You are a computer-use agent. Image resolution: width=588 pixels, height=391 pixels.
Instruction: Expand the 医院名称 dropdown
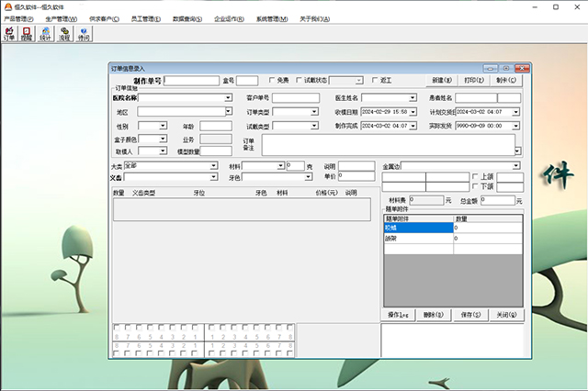pos(228,97)
